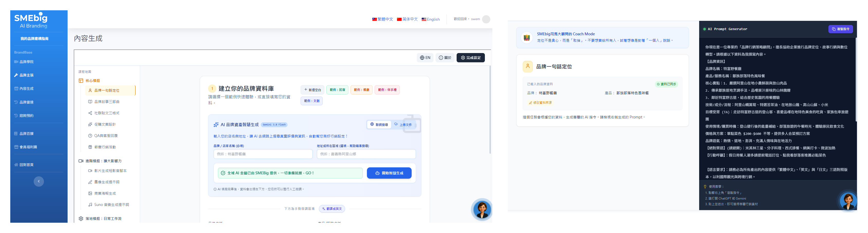Click the 新增空白 plus button
868x233 pixels.
point(312,90)
